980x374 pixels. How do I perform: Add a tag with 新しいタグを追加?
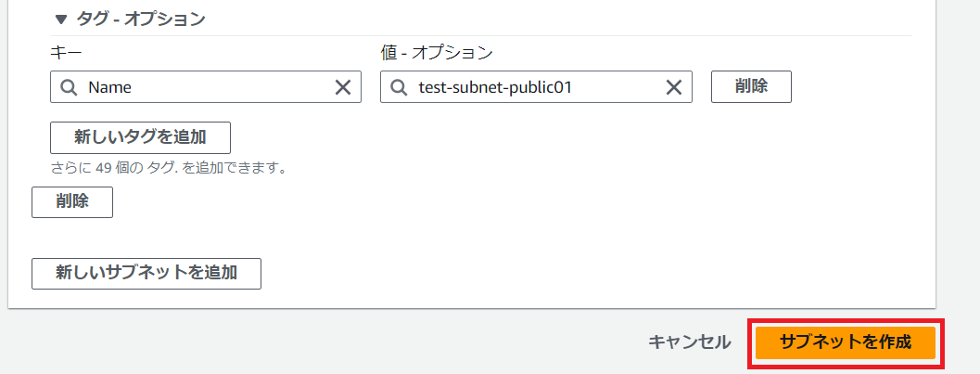coord(140,137)
